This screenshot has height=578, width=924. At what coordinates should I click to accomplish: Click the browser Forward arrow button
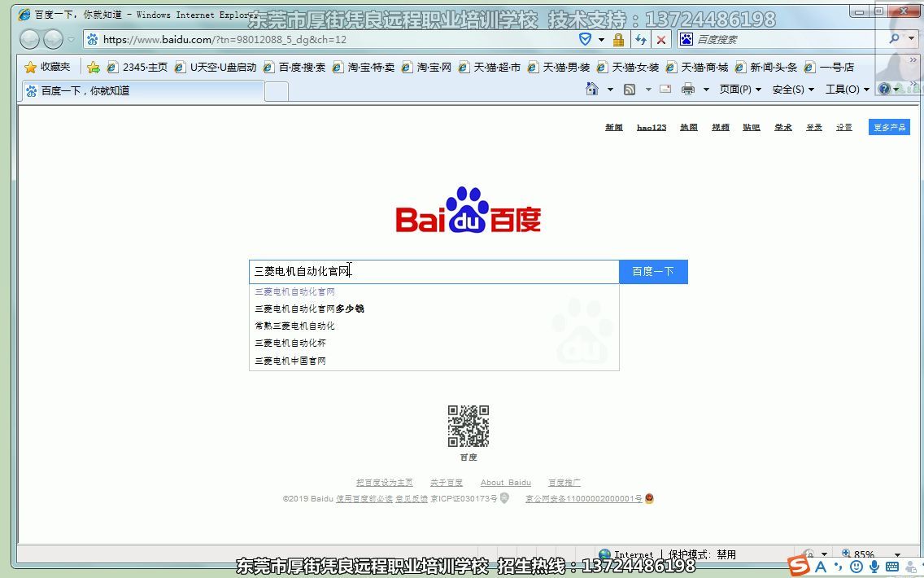[x=53, y=40]
